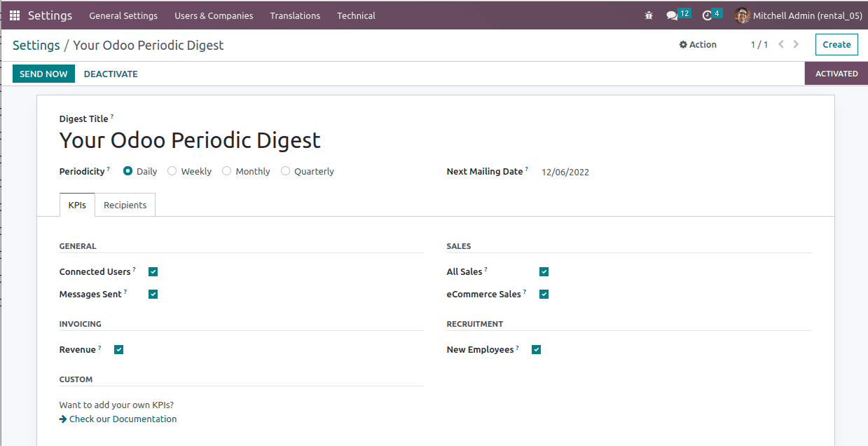Toggle New Employees checkbox

536,350
